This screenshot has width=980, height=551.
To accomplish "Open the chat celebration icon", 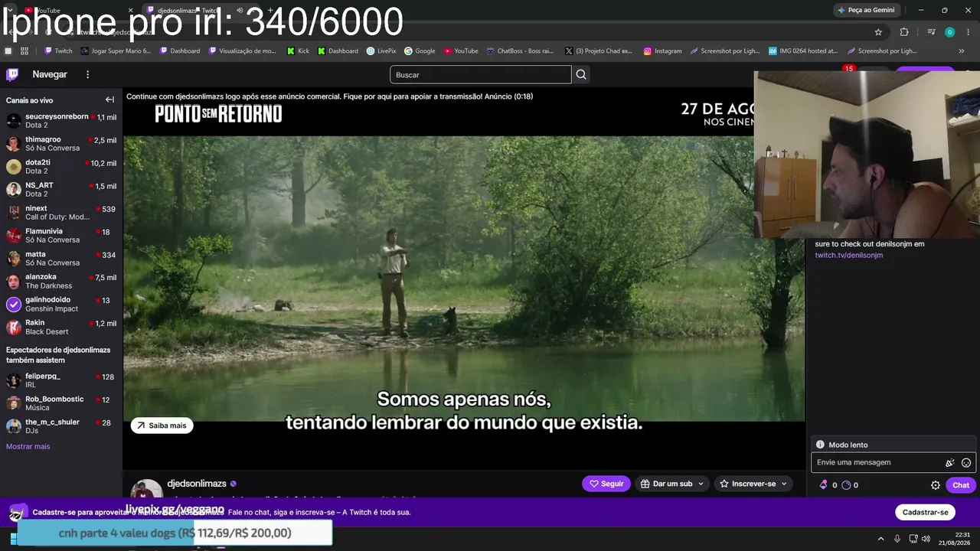I will click(x=950, y=462).
